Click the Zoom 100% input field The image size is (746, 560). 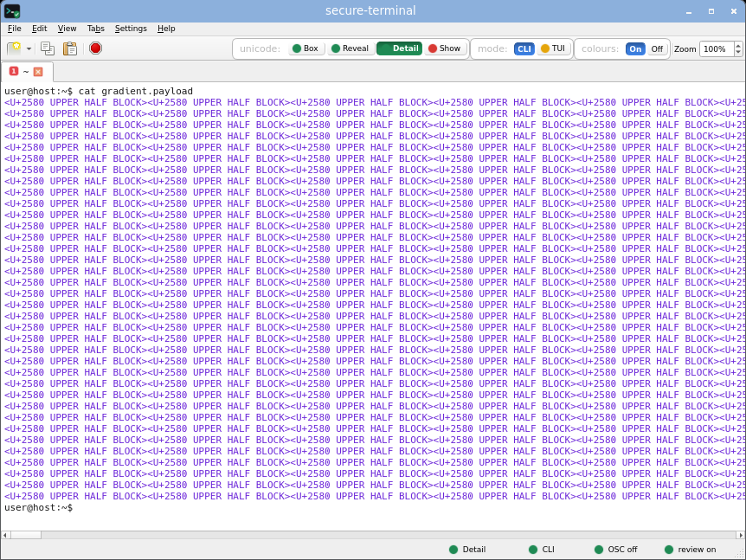tap(717, 49)
